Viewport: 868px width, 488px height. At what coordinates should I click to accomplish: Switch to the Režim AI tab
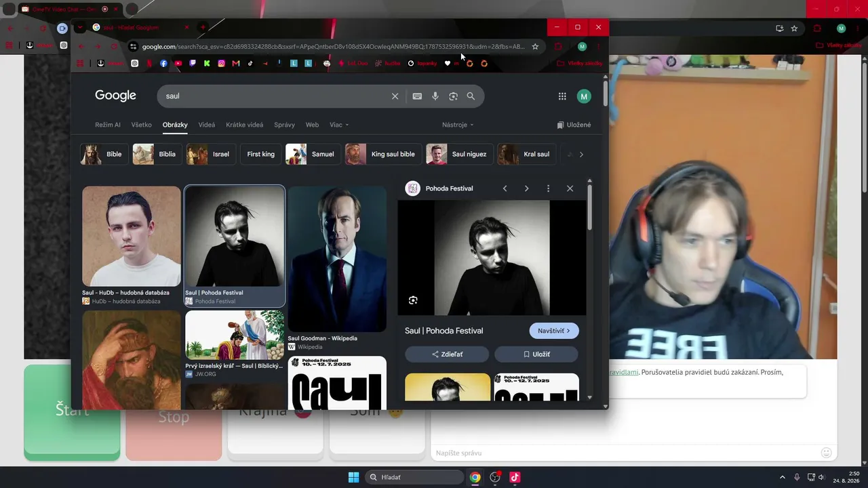(108, 125)
